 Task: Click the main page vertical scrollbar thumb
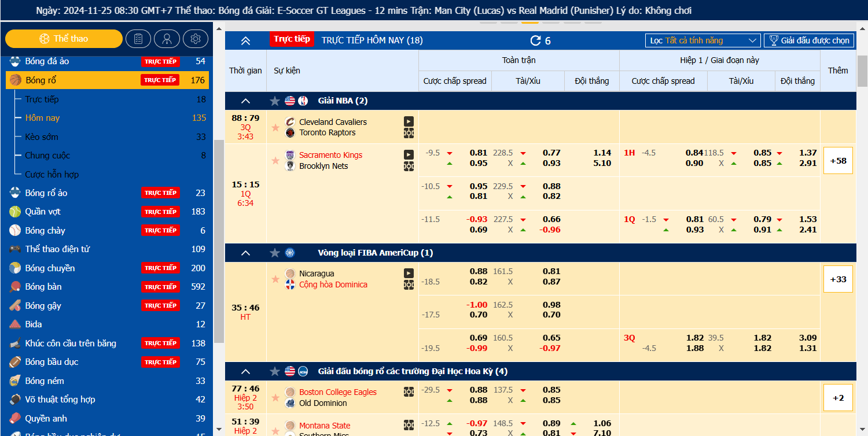coord(862,70)
